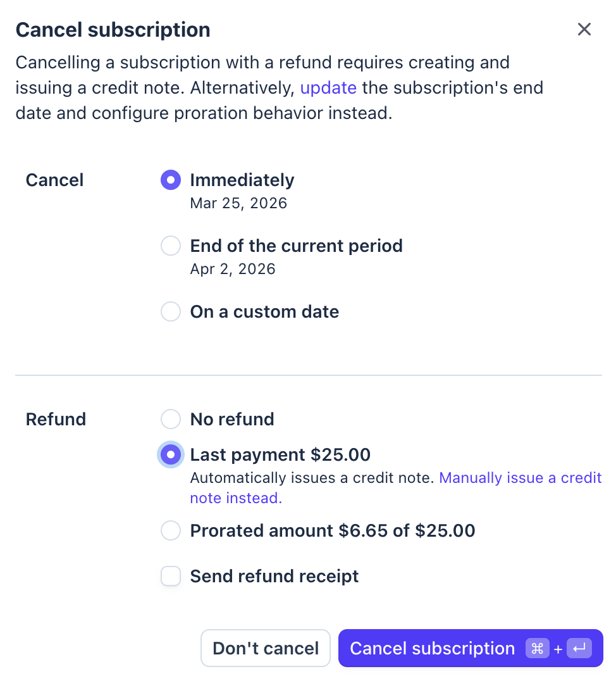Select On a custom date option

(x=171, y=312)
